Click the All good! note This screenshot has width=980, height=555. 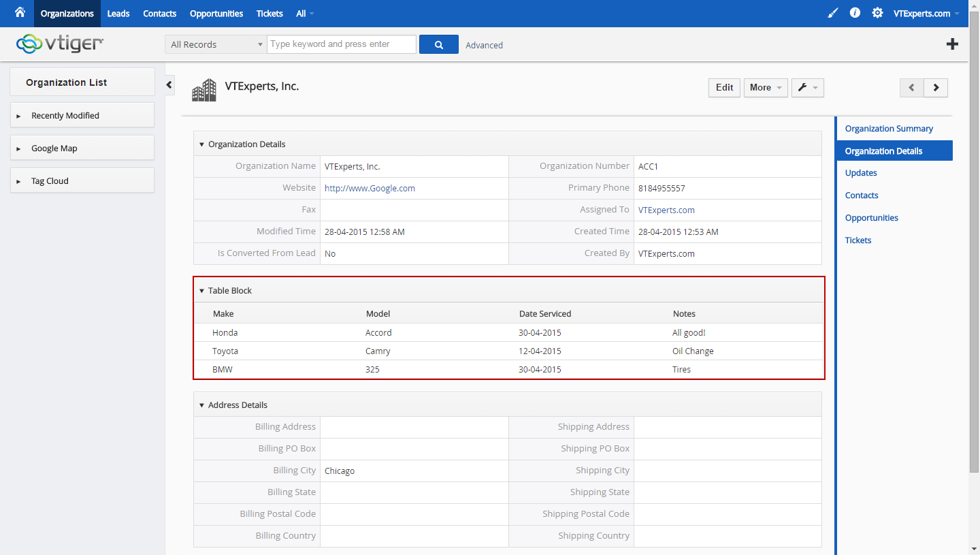click(x=689, y=332)
